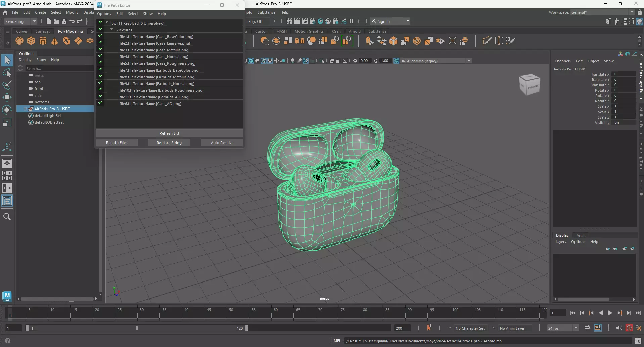
Task: Toggle use all lights in the viewport toolbar
Action: pyautogui.click(x=276, y=61)
